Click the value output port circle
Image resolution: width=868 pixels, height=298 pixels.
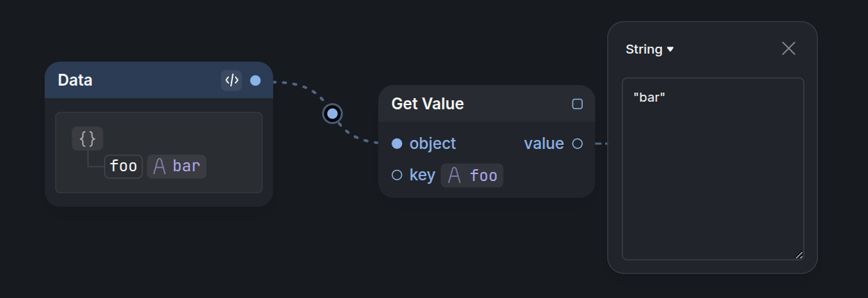(577, 143)
